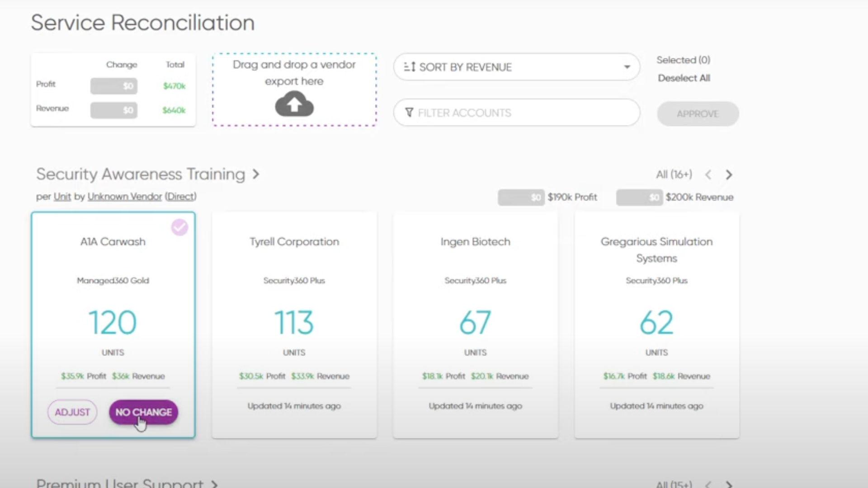Screen dimensions: 868x488
Task: Click the Approve button
Action: pos(698,114)
